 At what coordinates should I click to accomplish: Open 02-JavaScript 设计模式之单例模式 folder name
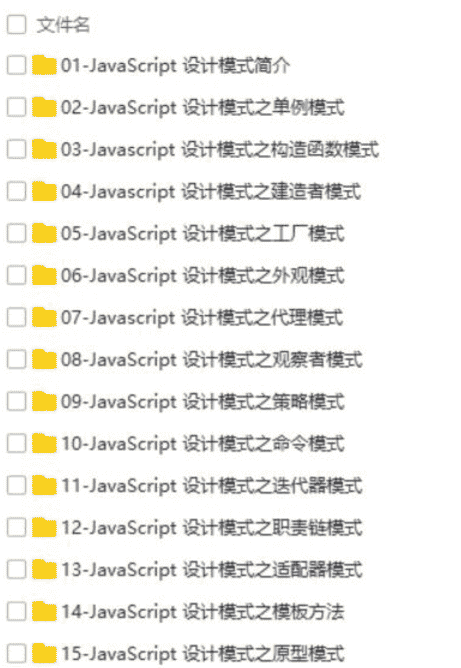tap(203, 107)
